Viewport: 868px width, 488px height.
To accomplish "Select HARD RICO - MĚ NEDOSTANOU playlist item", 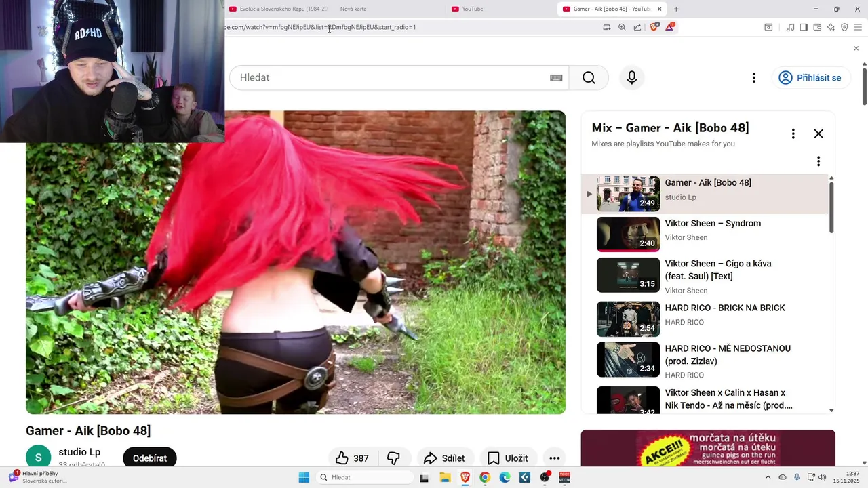I will tap(705, 360).
